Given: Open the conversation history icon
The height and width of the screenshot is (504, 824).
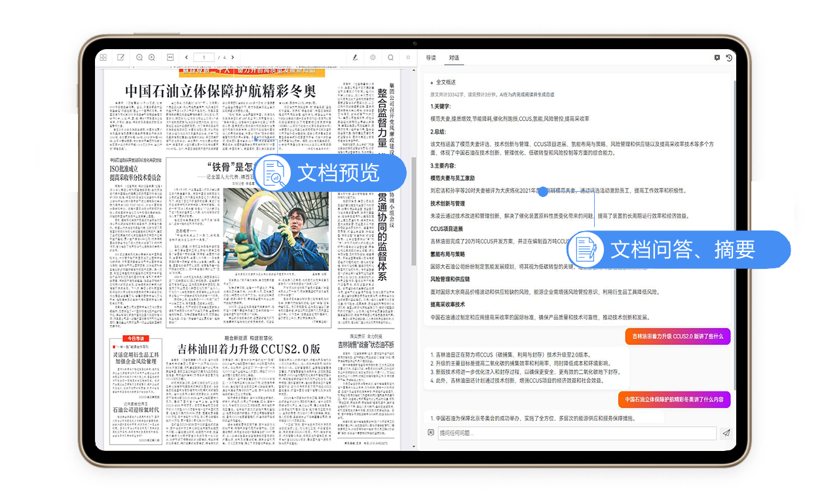Looking at the screenshot, I should pos(729,58).
